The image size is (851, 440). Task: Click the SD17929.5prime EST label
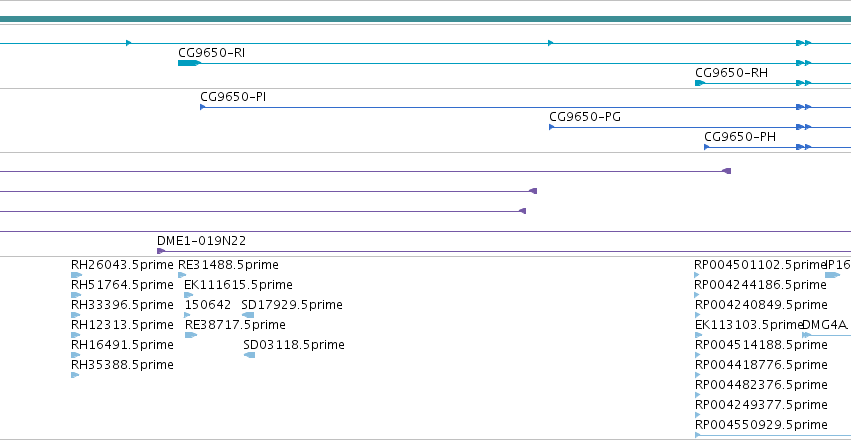292,305
